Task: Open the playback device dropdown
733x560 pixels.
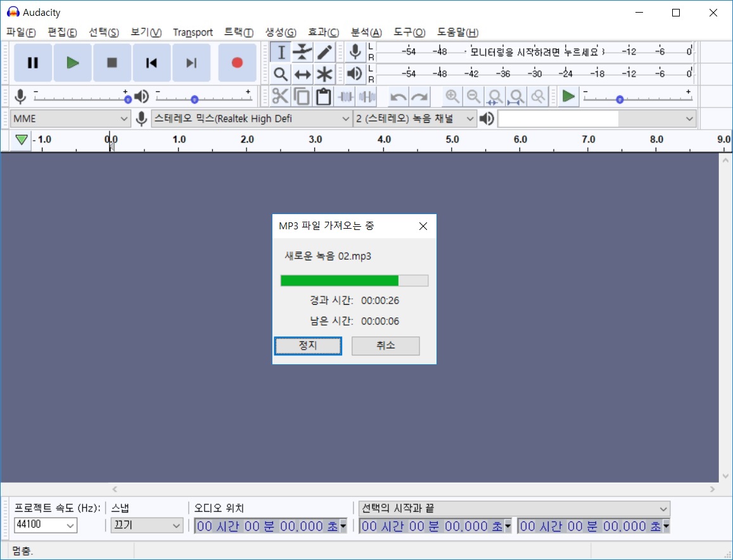Action: (x=597, y=118)
